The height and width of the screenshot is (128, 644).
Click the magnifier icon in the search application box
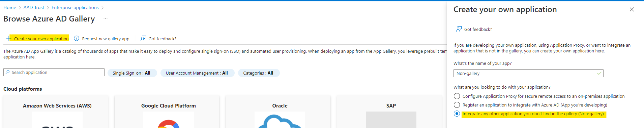(8, 72)
